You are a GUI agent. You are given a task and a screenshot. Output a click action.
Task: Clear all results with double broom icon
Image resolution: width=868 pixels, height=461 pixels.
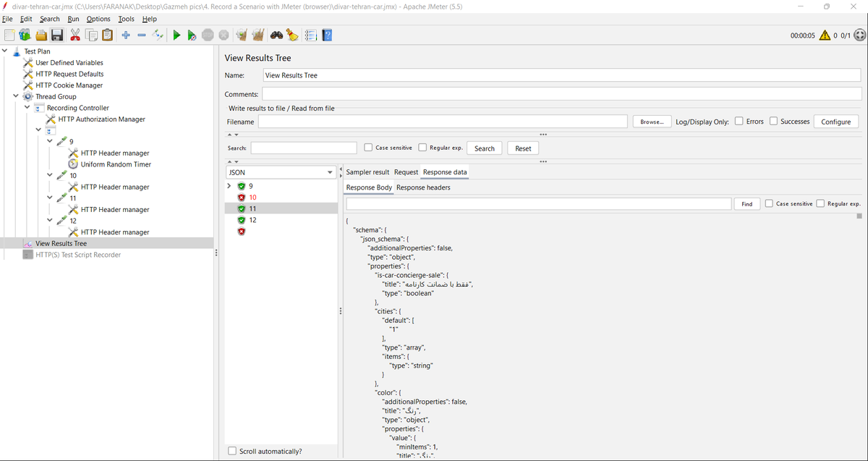[x=258, y=35]
